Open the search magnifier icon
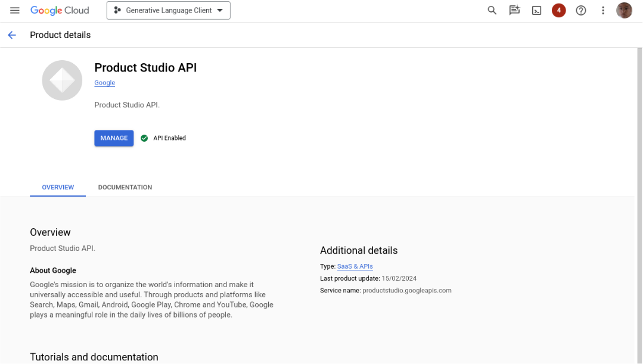Screen dimensions: 643x364 pos(492,11)
